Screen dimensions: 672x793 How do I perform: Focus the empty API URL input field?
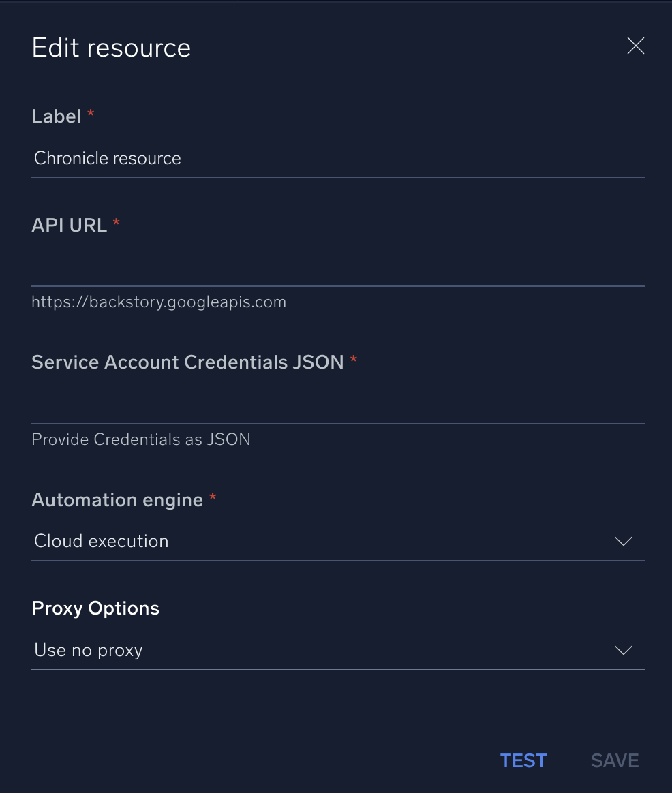337,268
